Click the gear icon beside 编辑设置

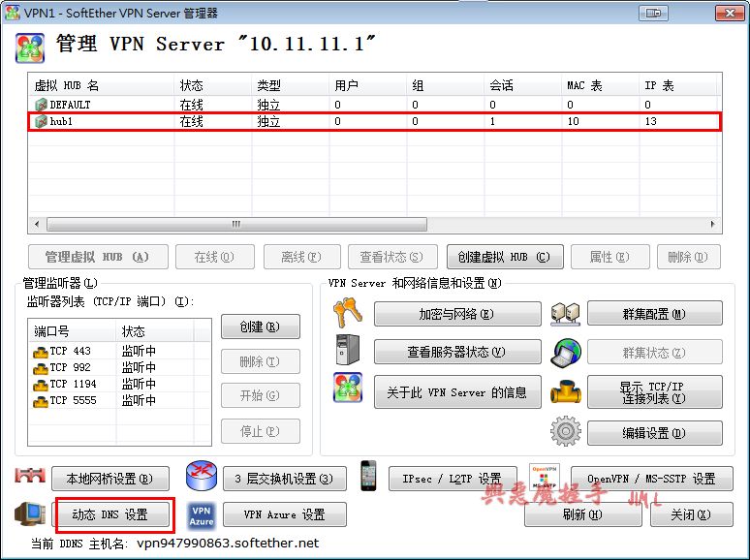[565, 431]
